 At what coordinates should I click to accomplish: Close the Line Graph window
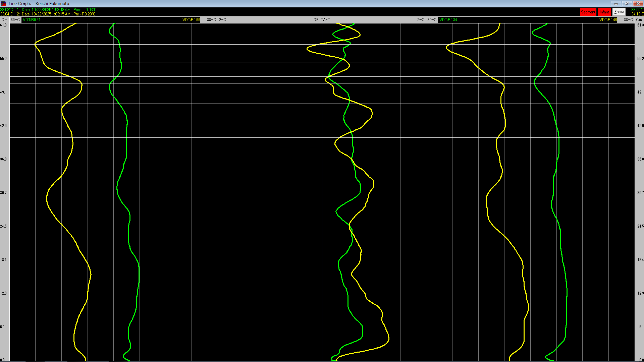coord(638,3)
